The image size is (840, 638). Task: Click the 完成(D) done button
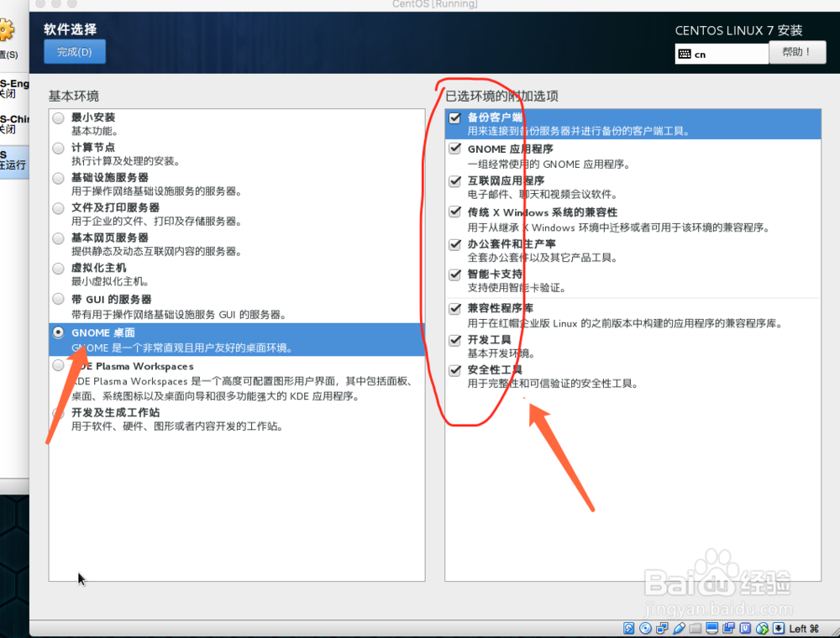pos(75,52)
